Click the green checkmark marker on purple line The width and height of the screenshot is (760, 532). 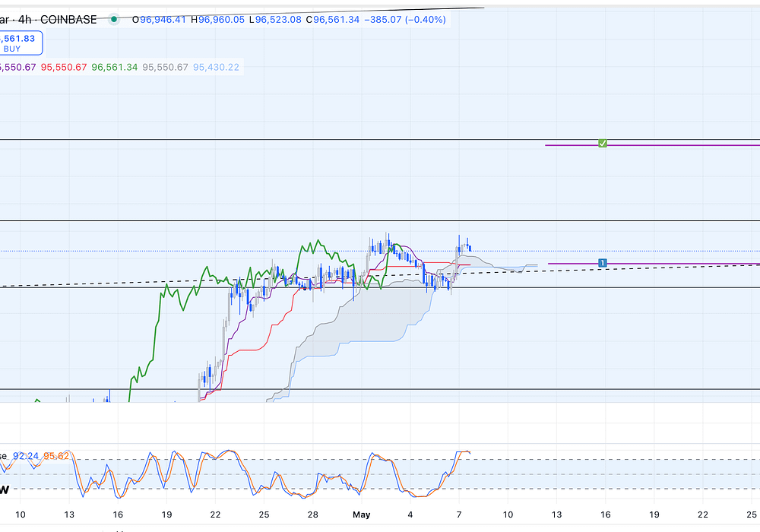(x=603, y=143)
